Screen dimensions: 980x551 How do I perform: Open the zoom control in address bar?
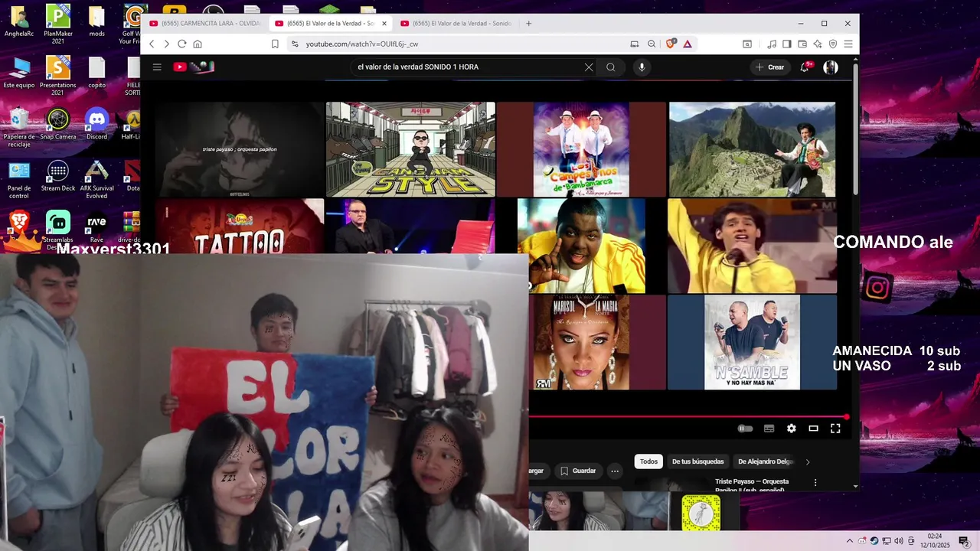point(652,44)
